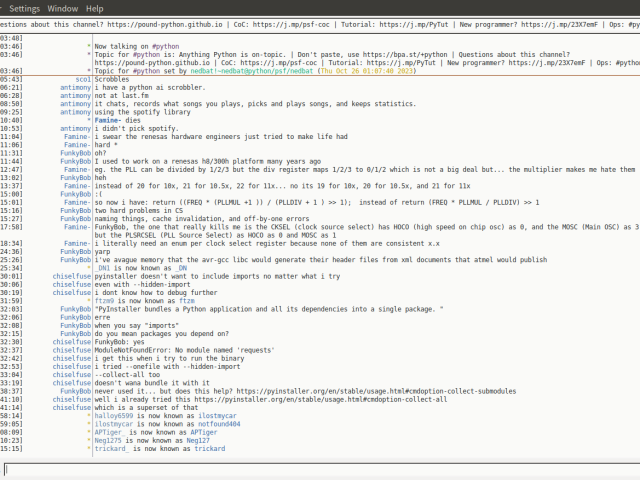Select nick scol beside 'Scrobbles'
Screen dimensions: 640x480
coord(83,79)
